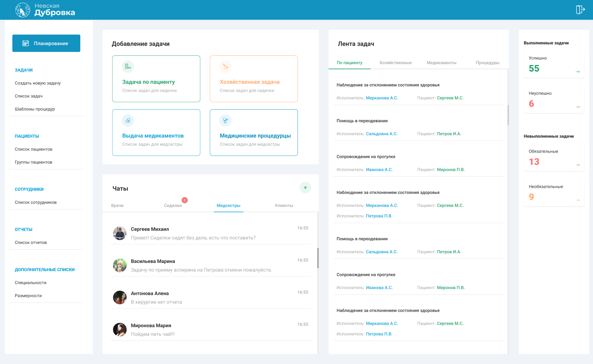593x364 pixels.
Task: Open arrow on Необязательные card
Action: click(577, 200)
